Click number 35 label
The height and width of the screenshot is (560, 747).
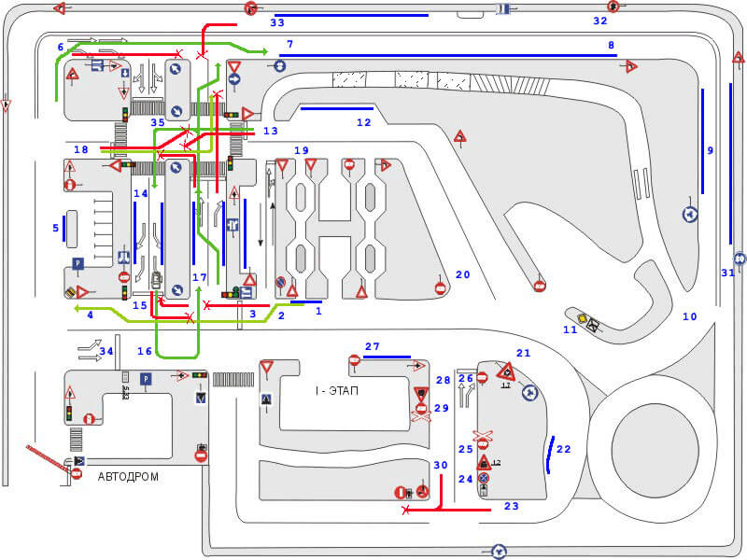[158, 123]
